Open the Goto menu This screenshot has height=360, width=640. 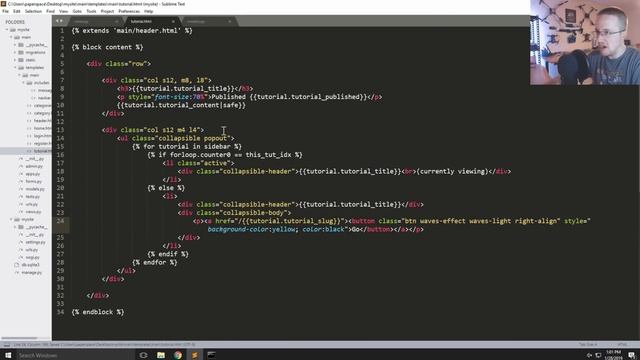click(77, 11)
